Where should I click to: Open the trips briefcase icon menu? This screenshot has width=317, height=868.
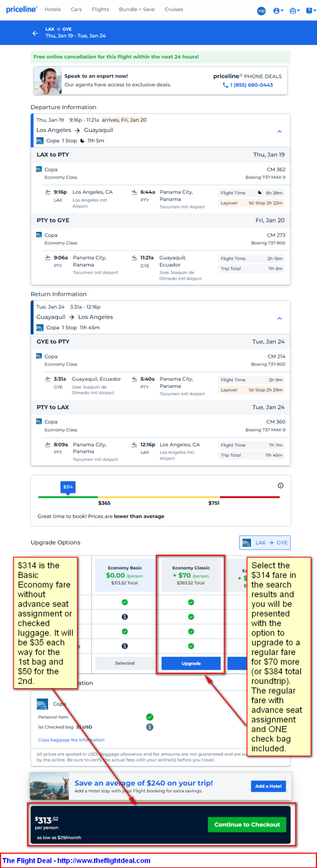[295, 10]
